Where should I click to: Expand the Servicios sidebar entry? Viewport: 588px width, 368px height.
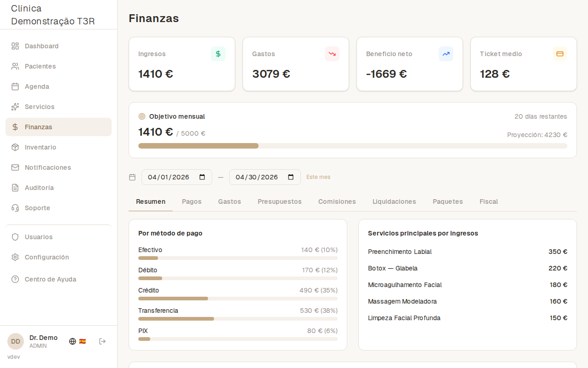click(x=39, y=107)
